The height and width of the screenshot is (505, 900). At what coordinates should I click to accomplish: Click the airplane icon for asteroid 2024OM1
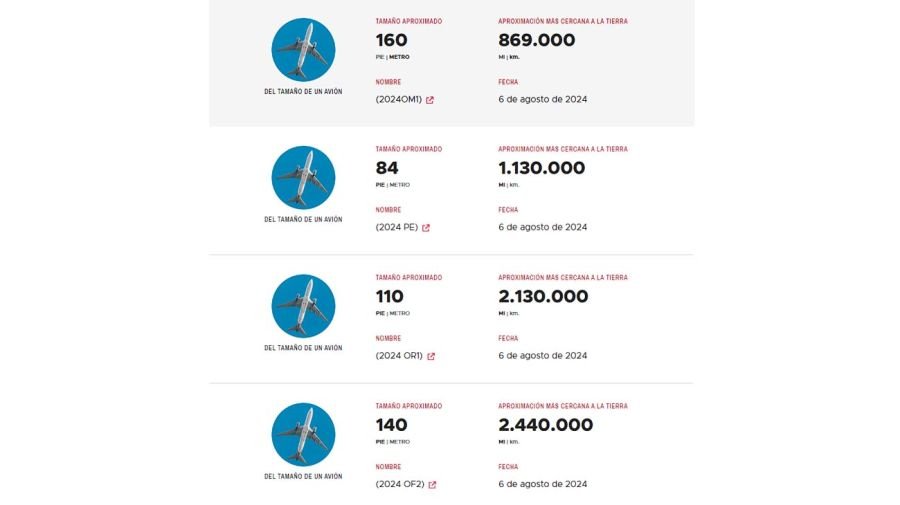pos(303,49)
